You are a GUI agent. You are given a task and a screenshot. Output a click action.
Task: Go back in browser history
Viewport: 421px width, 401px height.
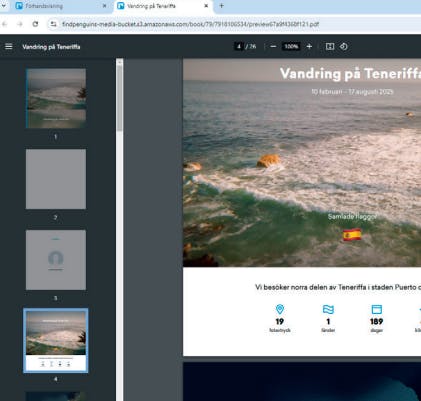point(5,24)
